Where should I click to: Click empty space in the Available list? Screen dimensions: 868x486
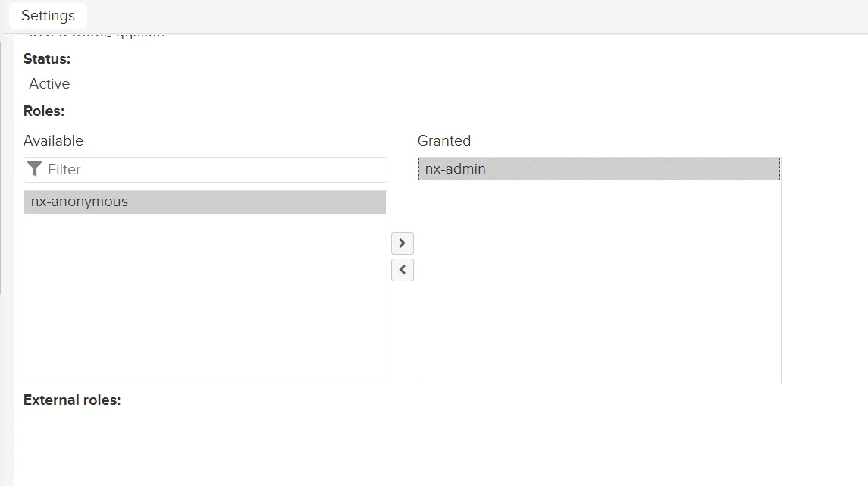[x=205, y=303]
